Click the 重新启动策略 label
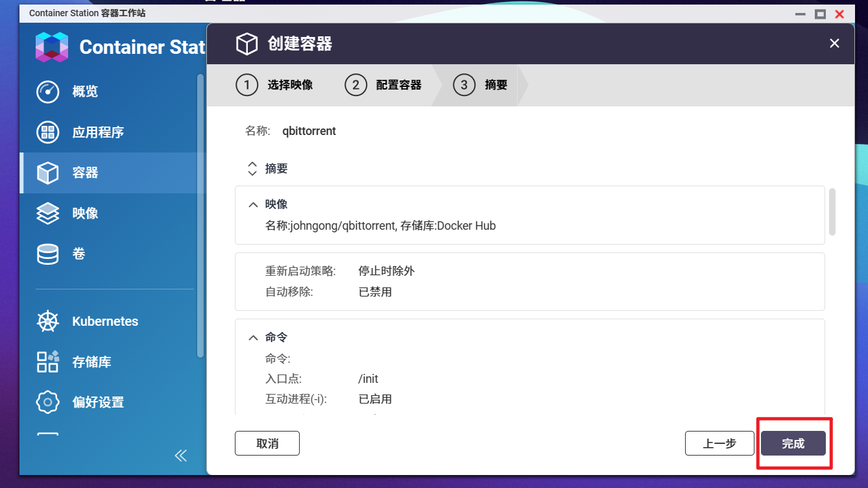The width and height of the screenshot is (868, 488). (300, 271)
